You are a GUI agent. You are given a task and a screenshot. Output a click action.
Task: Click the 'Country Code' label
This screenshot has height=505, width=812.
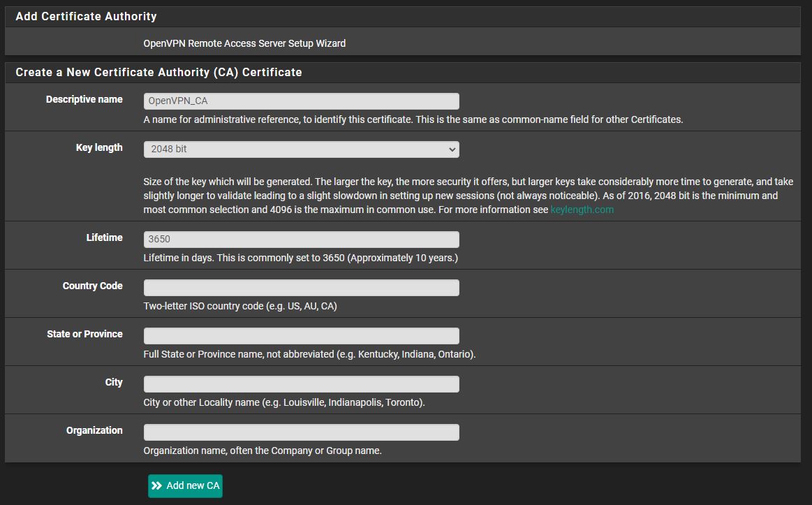pyautogui.click(x=92, y=286)
